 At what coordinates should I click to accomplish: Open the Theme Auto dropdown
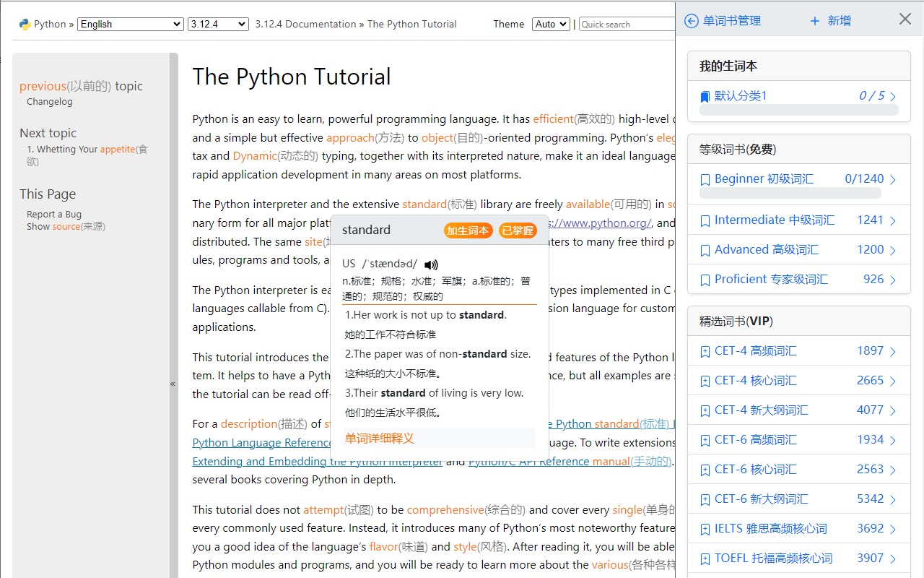(x=551, y=24)
